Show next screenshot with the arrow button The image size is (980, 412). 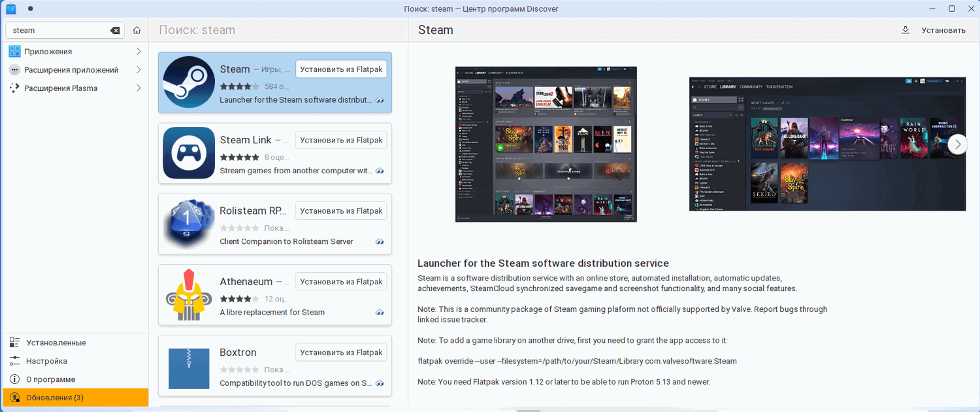coord(958,145)
